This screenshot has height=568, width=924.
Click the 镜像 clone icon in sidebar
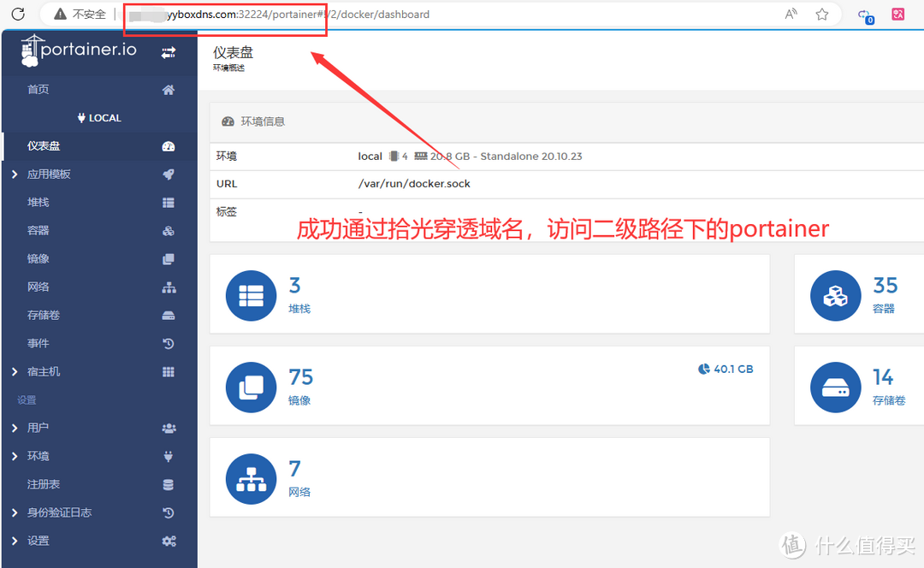pyautogui.click(x=169, y=259)
